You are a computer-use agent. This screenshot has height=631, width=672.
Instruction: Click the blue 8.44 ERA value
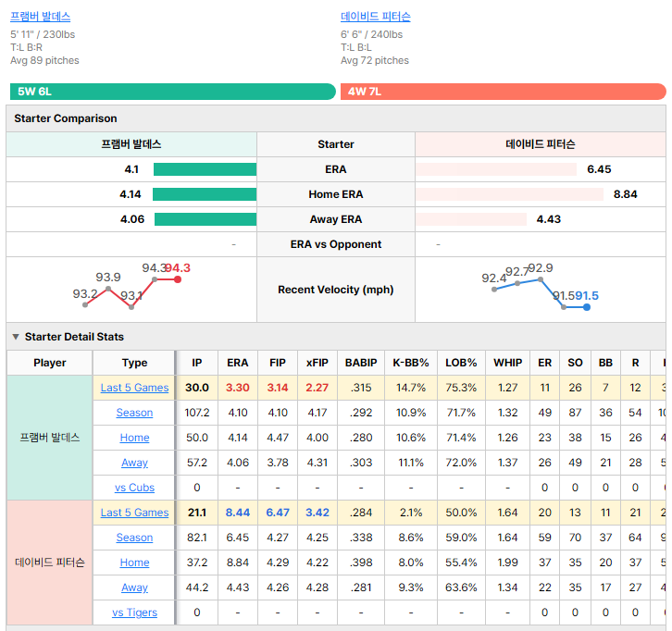tap(238, 513)
